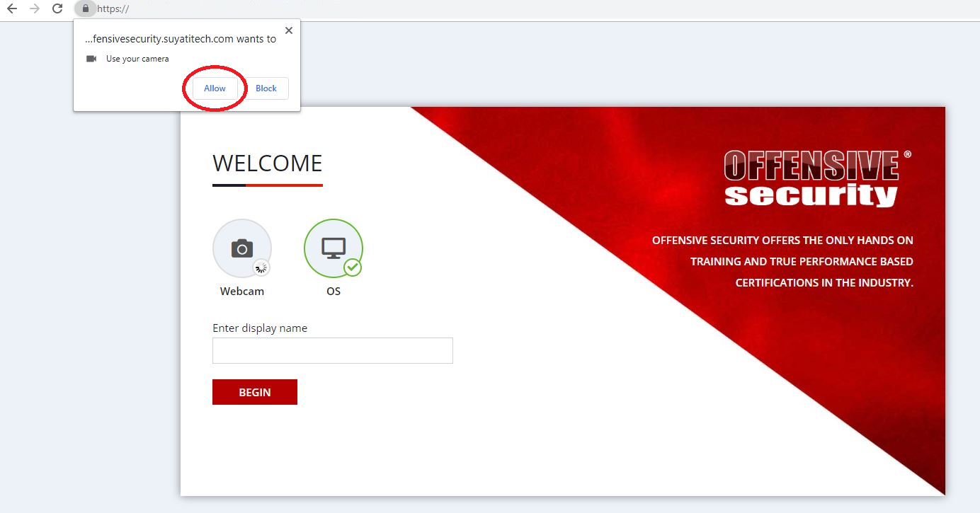Click the Offensive Security logo
The height and width of the screenshot is (513, 980).
[810, 177]
